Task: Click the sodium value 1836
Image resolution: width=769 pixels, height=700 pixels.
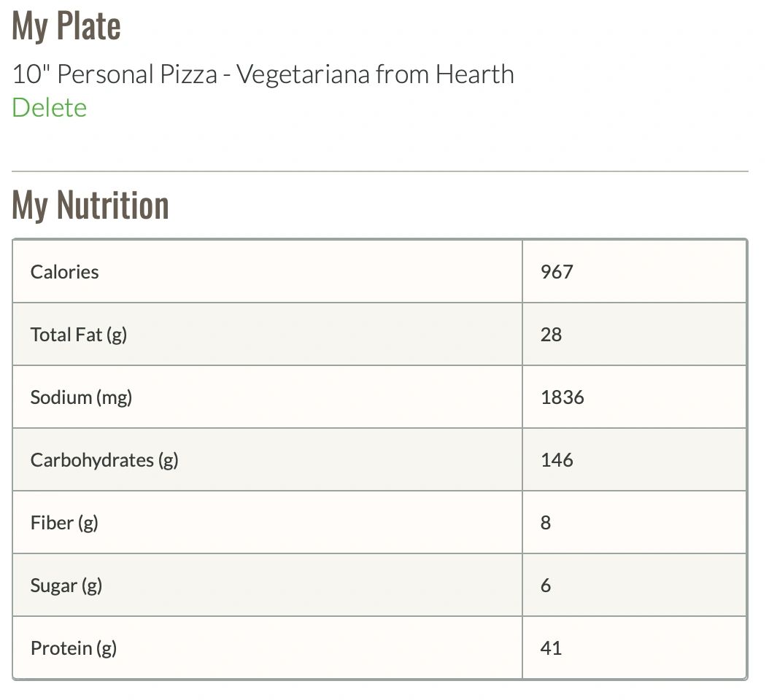Action: point(563,397)
